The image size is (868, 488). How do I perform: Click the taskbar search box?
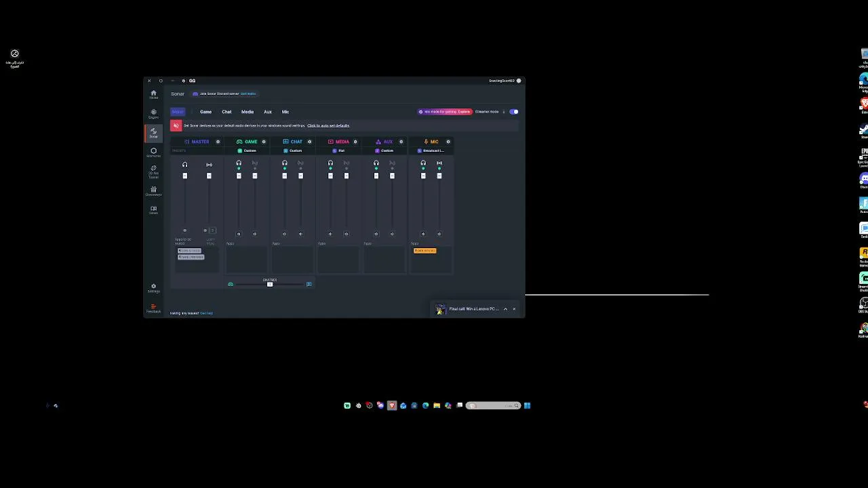pyautogui.click(x=493, y=406)
